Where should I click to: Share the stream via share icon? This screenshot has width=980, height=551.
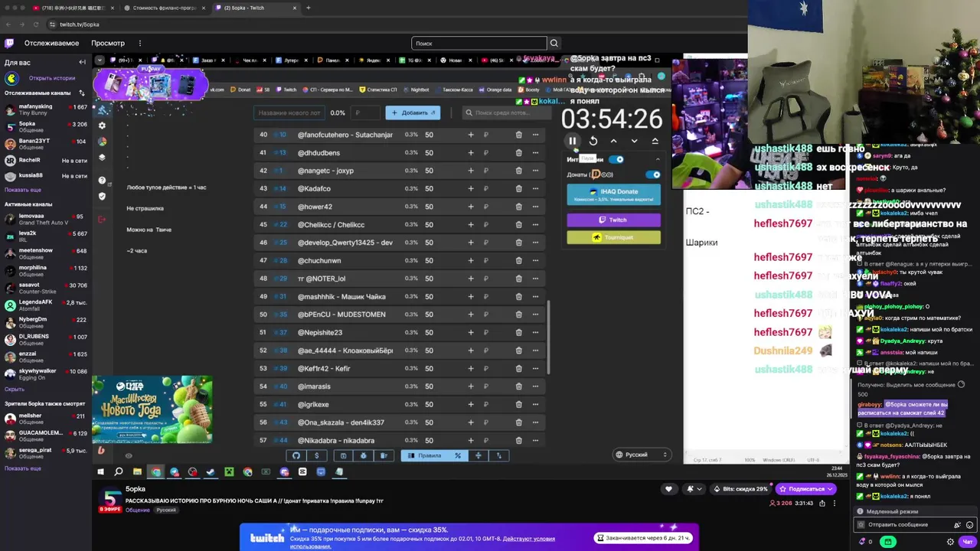822,504
